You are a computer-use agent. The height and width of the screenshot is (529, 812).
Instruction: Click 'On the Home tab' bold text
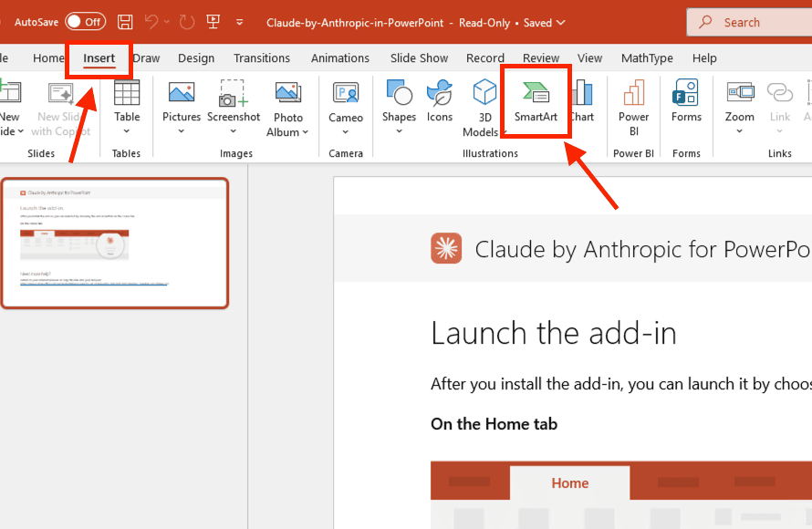tap(494, 424)
